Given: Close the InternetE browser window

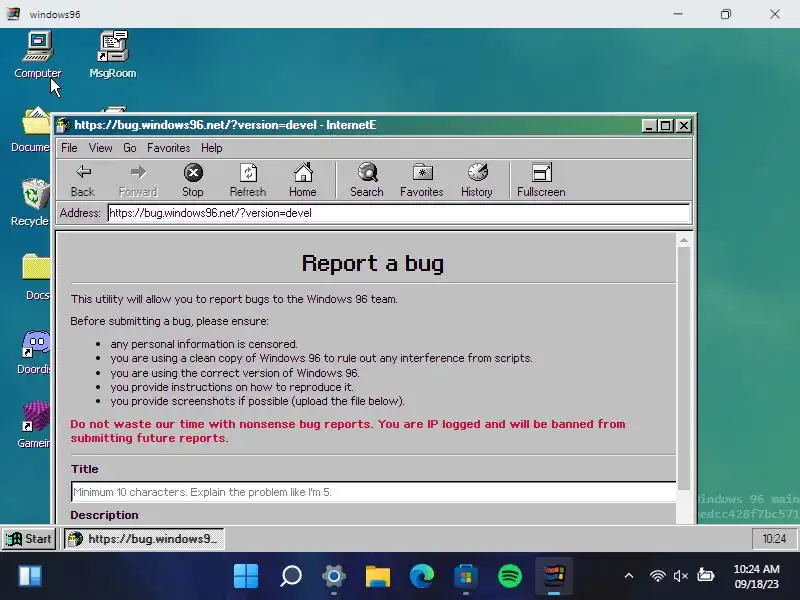Looking at the screenshot, I should (x=683, y=126).
